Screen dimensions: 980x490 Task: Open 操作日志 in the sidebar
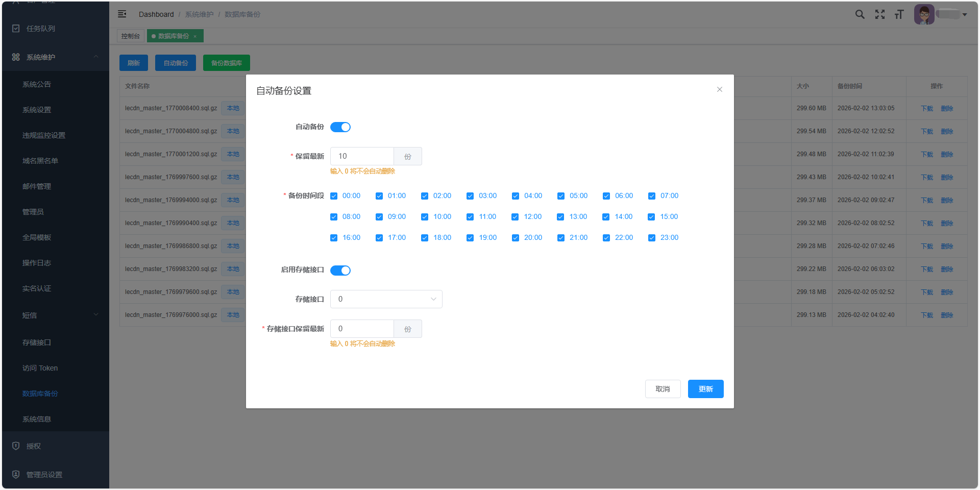(37, 263)
